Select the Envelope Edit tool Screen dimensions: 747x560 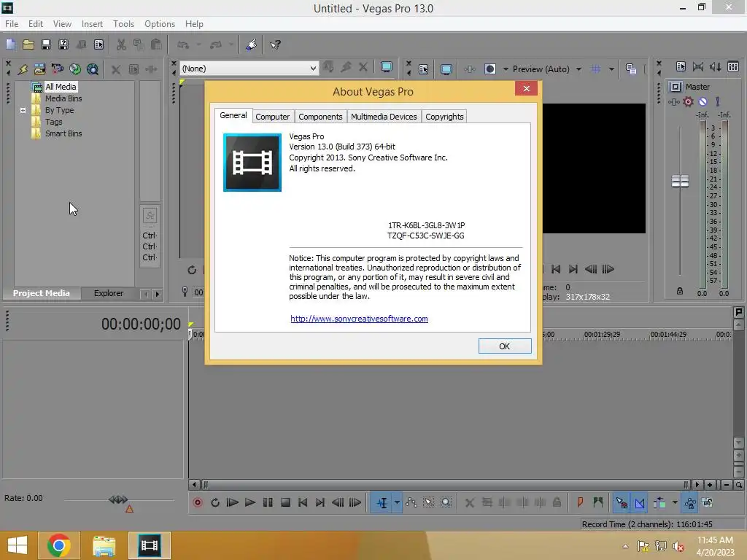(x=411, y=502)
